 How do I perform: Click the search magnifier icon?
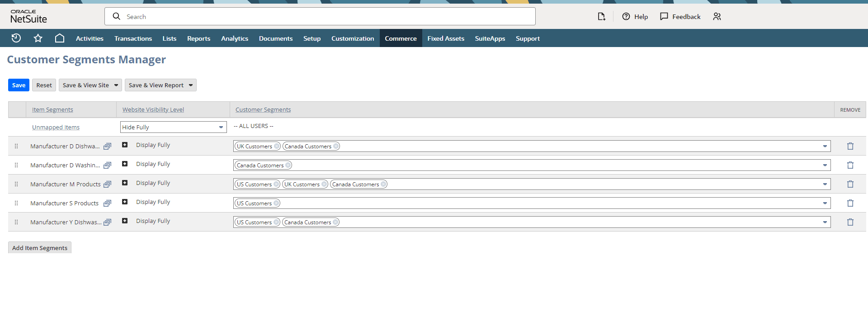click(117, 16)
